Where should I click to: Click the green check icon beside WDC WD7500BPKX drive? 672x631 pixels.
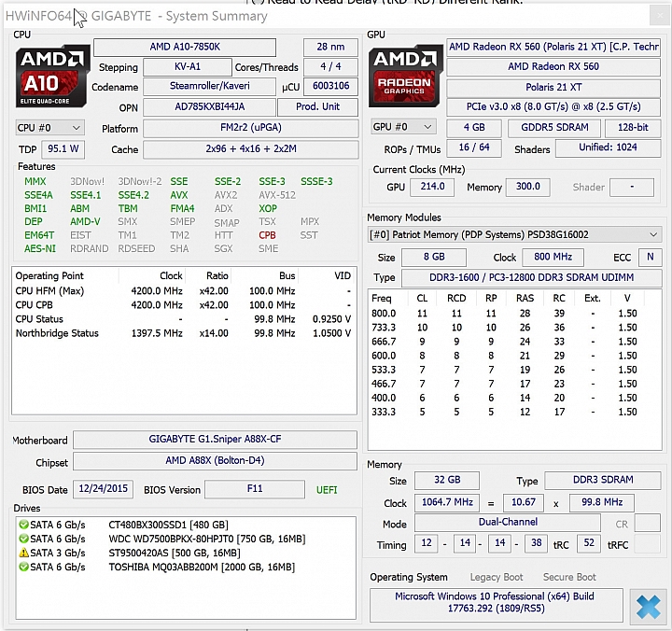point(23,539)
